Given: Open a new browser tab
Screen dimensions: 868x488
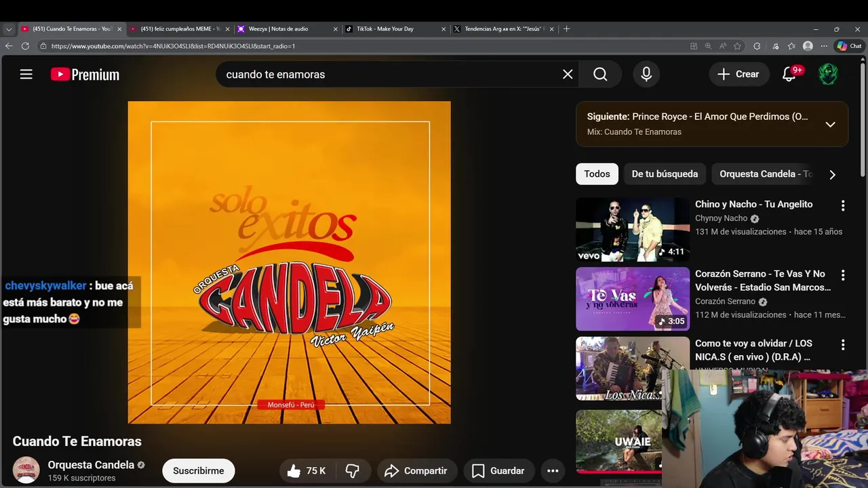Looking at the screenshot, I should point(566,28).
